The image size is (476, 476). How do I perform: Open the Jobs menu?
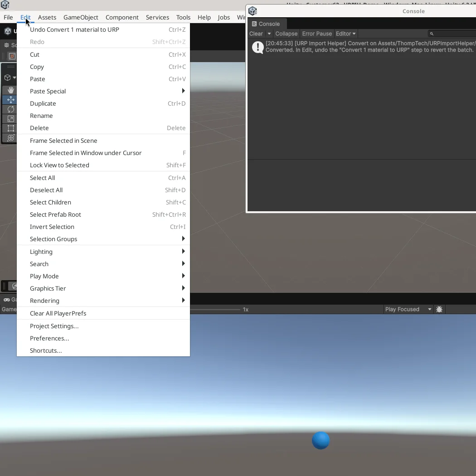click(x=224, y=17)
